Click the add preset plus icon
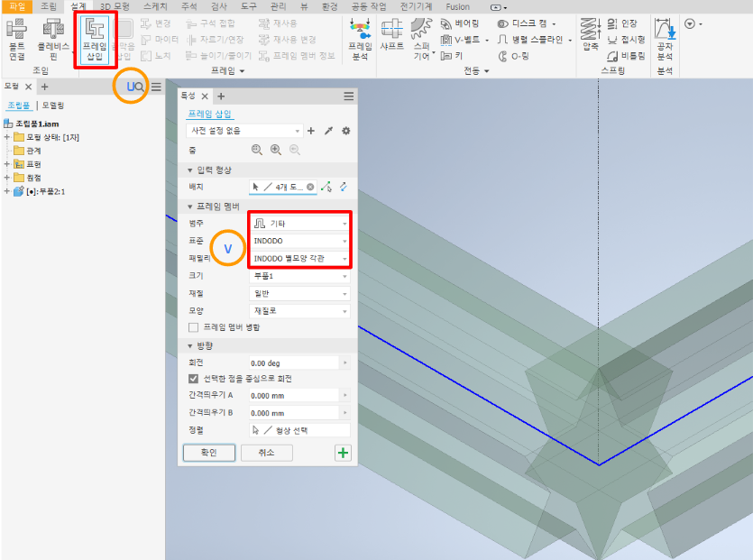 (x=311, y=131)
